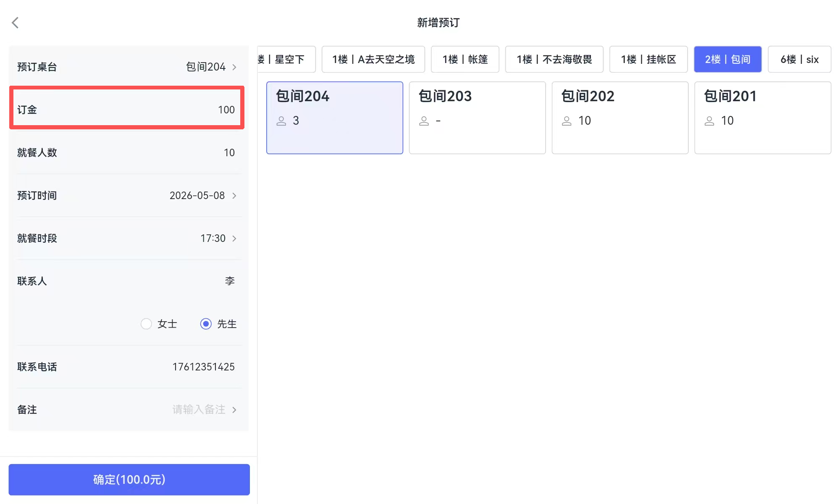The height and width of the screenshot is (504, 840).
Task: Switch to the 1楼 | 帐篷 tab
Action: (x=465, y=59)
